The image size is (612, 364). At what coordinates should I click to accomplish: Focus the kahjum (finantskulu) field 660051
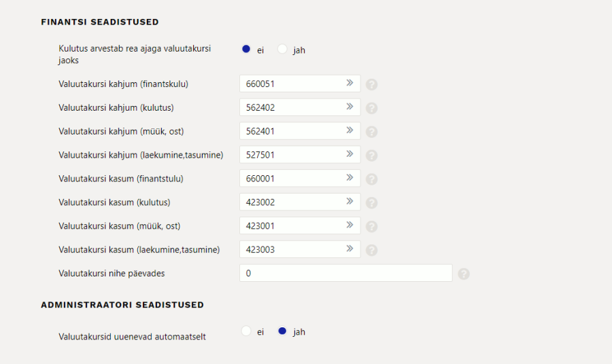[300, 84]
